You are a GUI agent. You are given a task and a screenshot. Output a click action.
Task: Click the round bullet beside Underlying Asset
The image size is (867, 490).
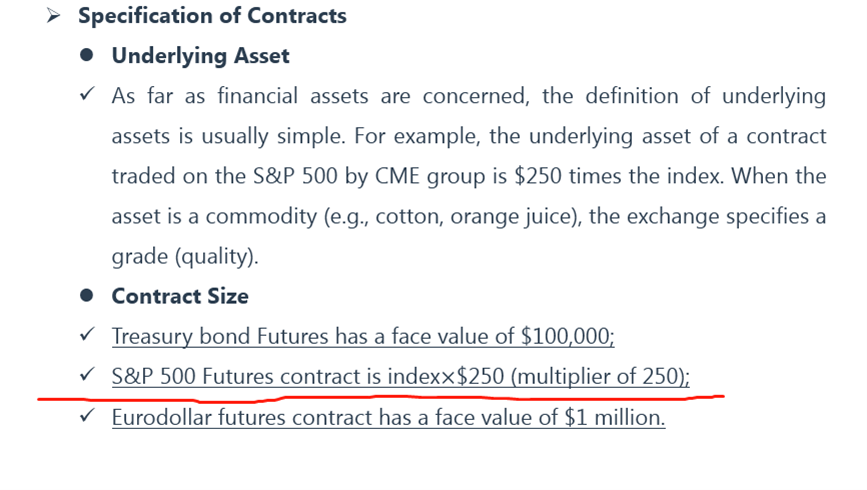[x=86, y=55]
